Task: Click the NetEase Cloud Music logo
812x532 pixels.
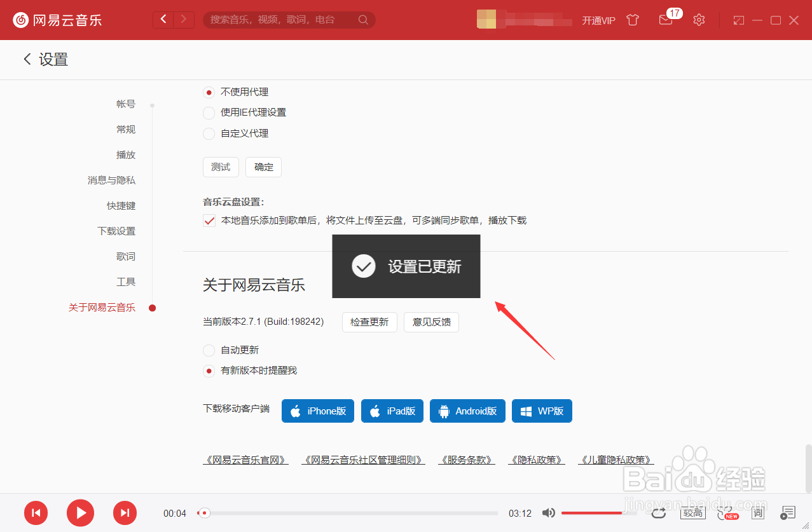Action: point(57,20)
